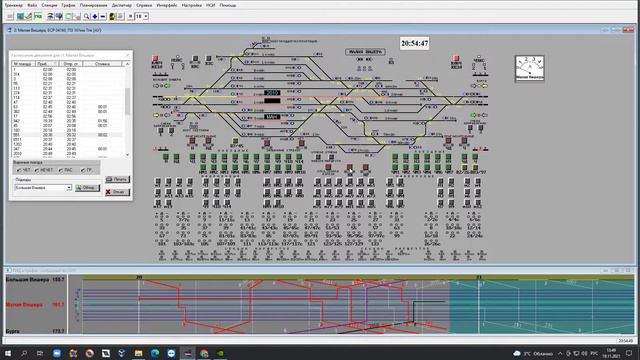This screenshot has width=640, height=360.
Task: Toggle the ГР trains checkbox
Action: click(87, 170)
